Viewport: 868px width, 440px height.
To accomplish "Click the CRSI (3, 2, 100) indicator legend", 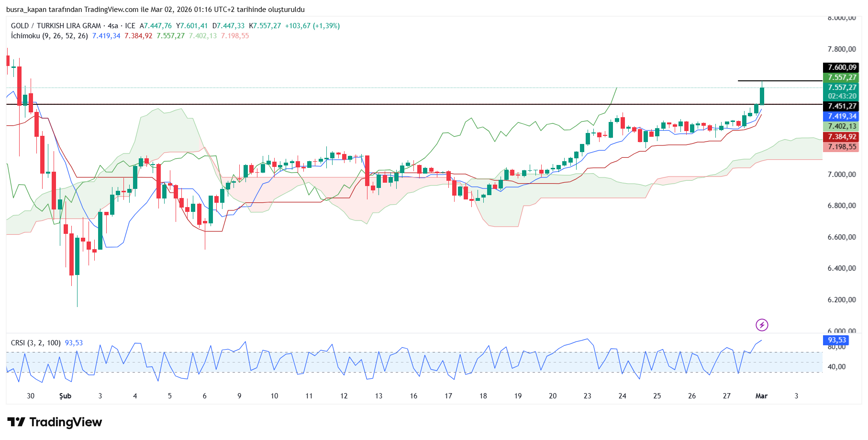I will (x=36, y=343).
